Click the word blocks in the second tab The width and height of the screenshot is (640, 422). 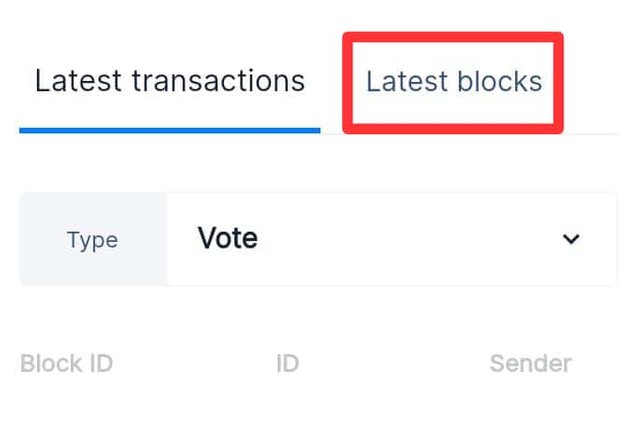500,82
